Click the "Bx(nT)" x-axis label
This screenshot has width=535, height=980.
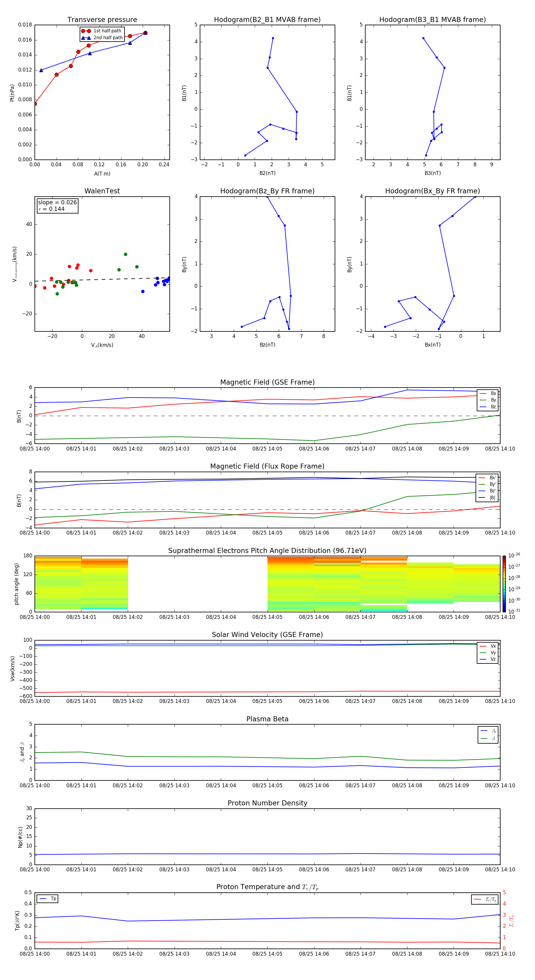(432, 345)
